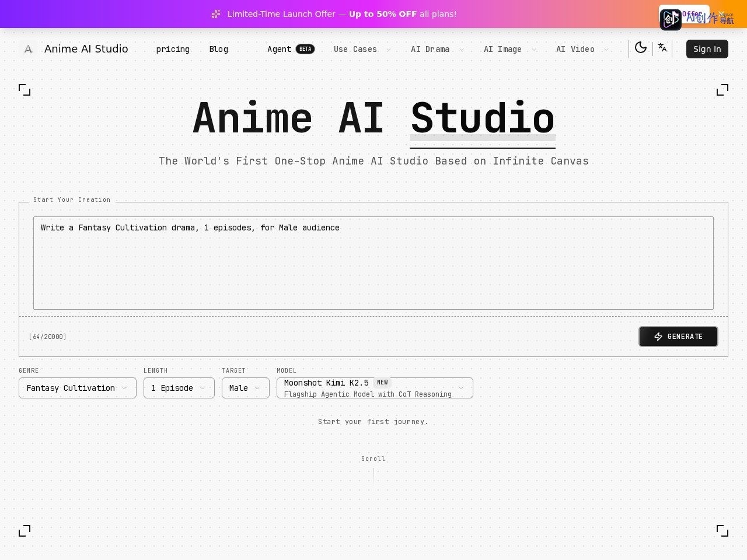Click the BETA badge beside Agent
The width and height of the screenshot is (747, 560).
tap(305, 49)
